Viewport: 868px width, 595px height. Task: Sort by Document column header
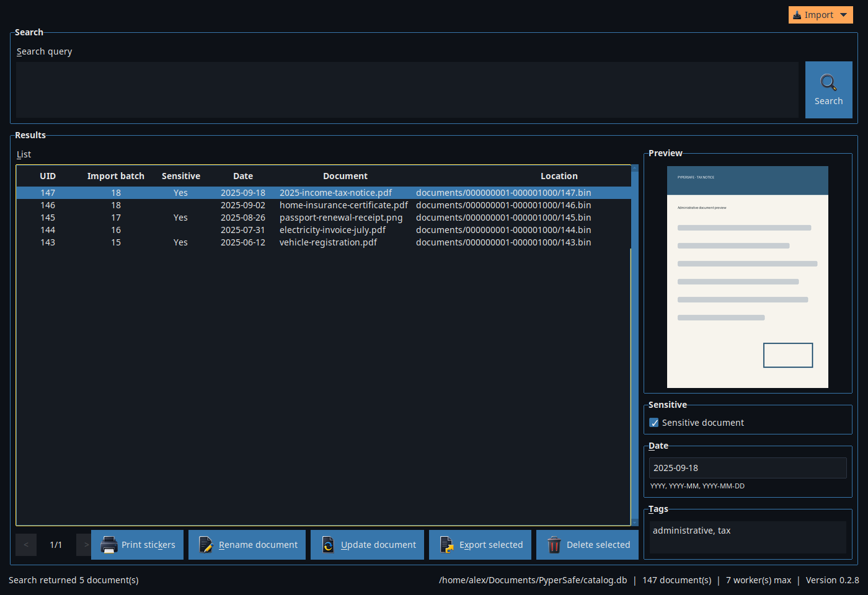click(x=345, y=176)
